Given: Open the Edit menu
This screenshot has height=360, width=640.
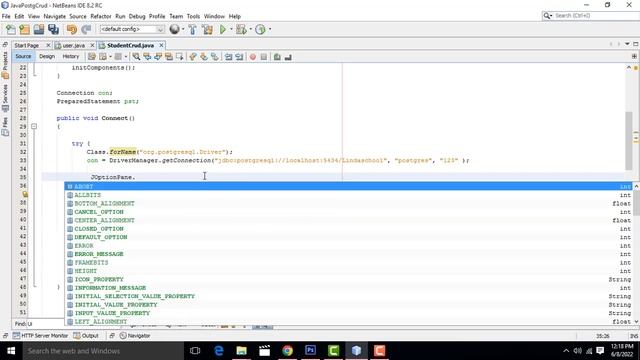Looking at the screenshot, I should click(19, 16).
